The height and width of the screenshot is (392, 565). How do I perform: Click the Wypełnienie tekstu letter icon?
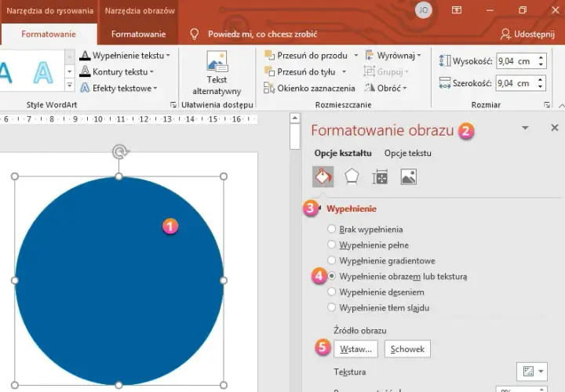coord(85,55)
